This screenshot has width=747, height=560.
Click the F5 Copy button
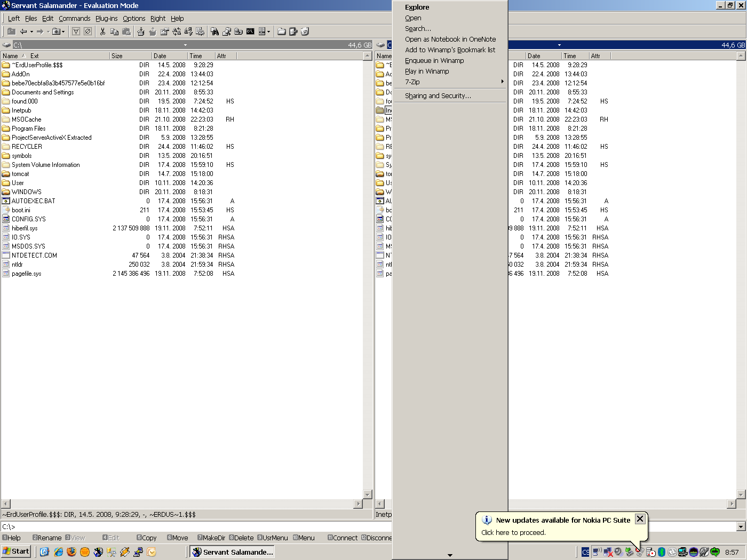tap(147, 538)
